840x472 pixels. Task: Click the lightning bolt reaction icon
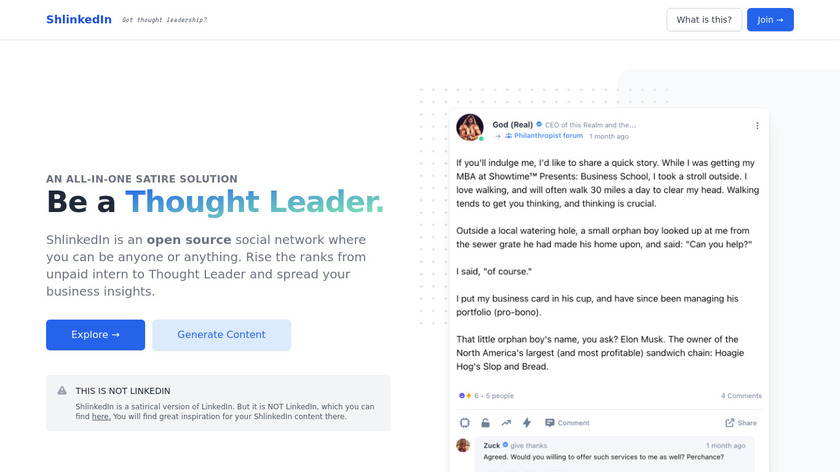527,423
